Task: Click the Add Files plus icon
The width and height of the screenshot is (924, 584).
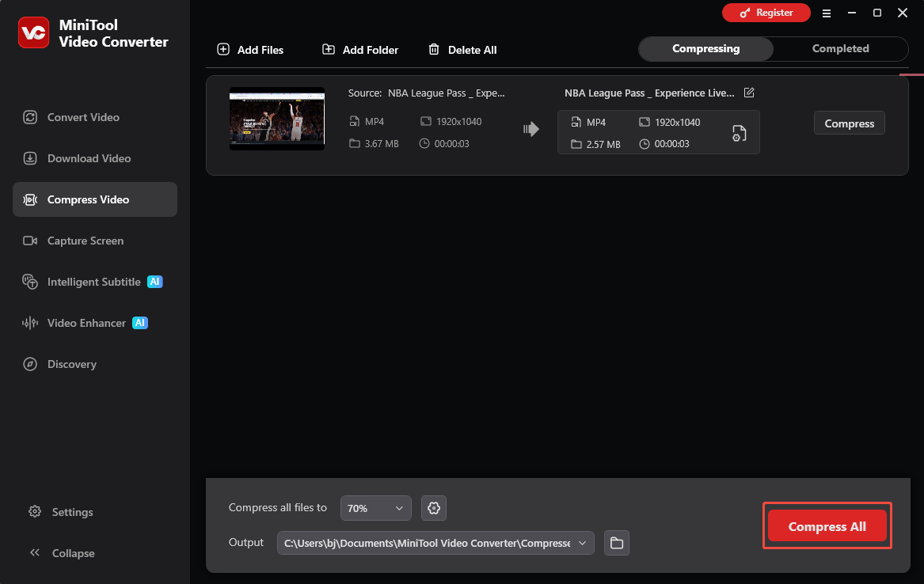Action: [223, 49]
